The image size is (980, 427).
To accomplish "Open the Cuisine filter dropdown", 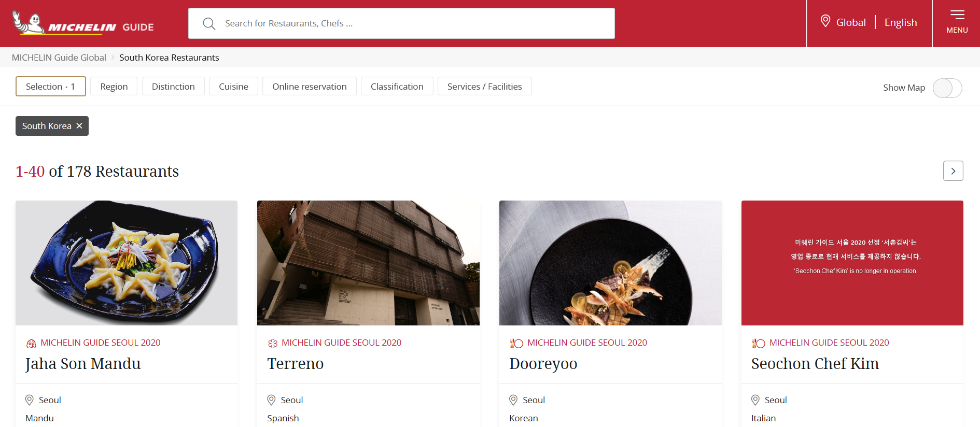I will point(233,87).
